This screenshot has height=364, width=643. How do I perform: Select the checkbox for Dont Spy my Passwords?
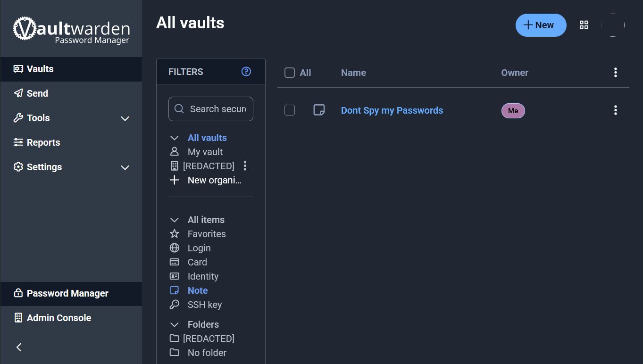click(x=289, y=109)
